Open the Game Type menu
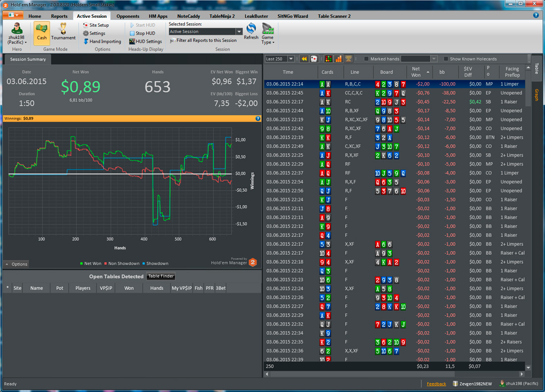Screen dimensions: 545x392 click(x=268, y=34)
